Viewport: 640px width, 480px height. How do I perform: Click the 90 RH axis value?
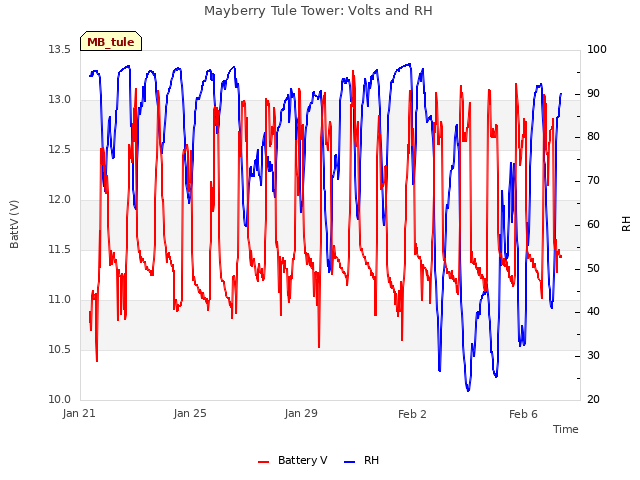[x=593, y=93]
